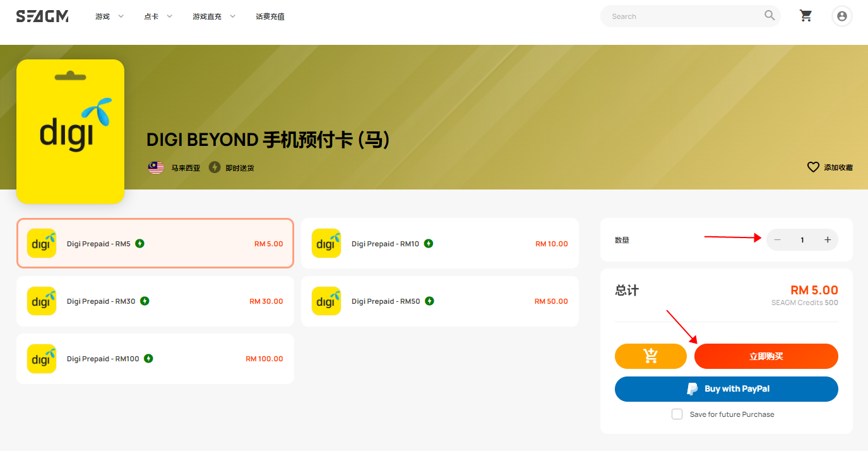This screenshot has height=451, width=868.
Task: Click the RM 10.00 price text
Action: (x=552, y=244)
